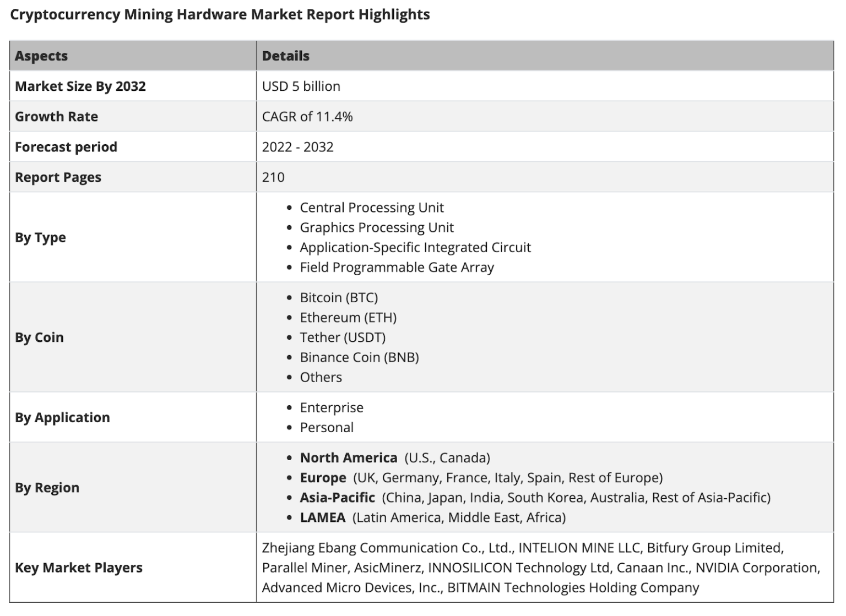
Task: Click the '2022 - 2032' forecast period value
Action: coord(298,147)
